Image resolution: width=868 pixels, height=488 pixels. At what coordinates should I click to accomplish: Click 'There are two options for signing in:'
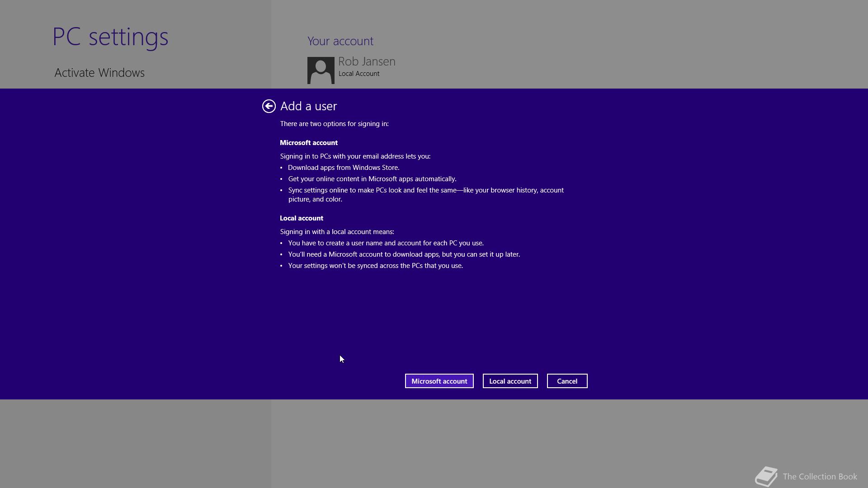334,124
